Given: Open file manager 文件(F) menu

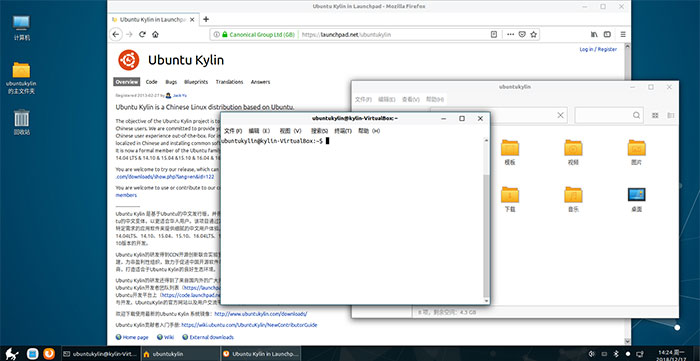Looking at the screenshot, I should [x=363, y=100].
